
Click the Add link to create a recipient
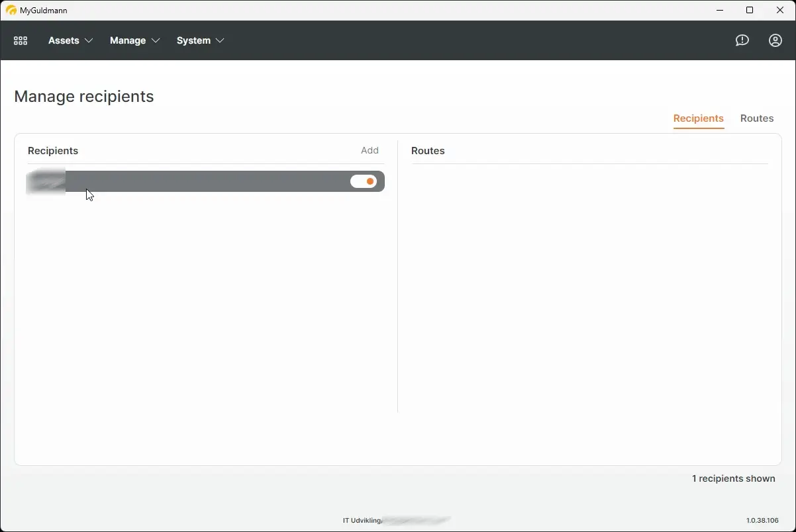[x=370, y=150]
